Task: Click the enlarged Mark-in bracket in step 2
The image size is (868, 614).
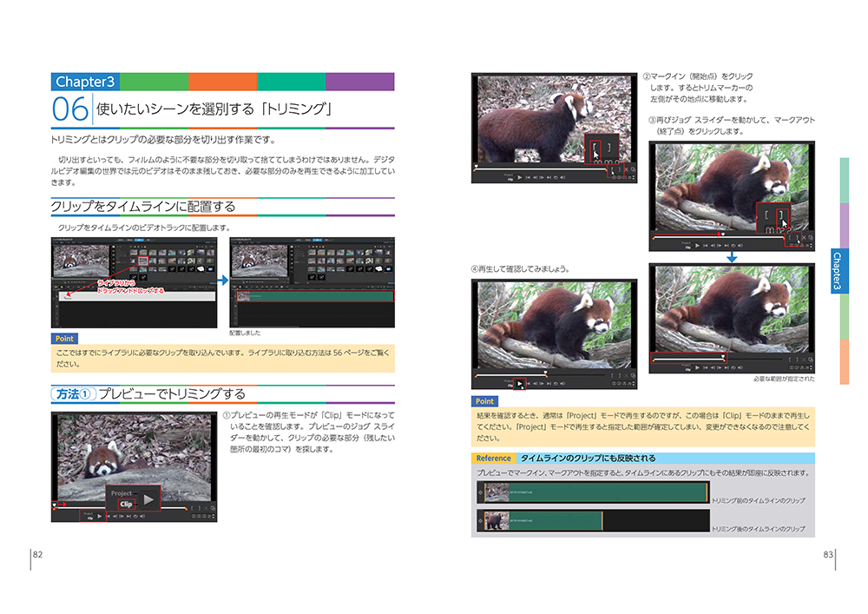Action: (595, 149)
